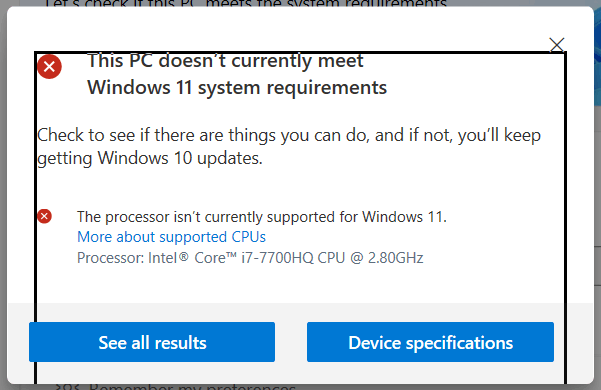Select the Intel Core i7-7700HQ processor text
Viewport: 601px width, 390px height.
(x=250, y=258)
